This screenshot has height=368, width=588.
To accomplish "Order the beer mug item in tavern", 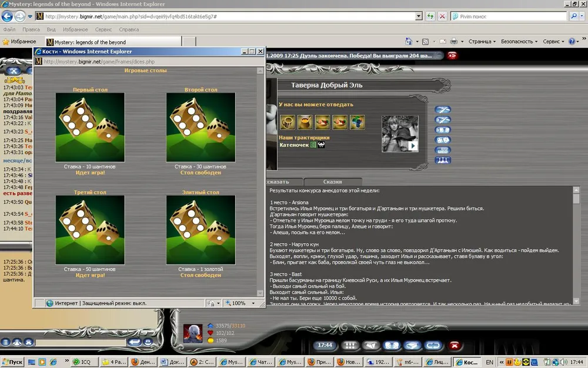I will [x=288, y=122].
